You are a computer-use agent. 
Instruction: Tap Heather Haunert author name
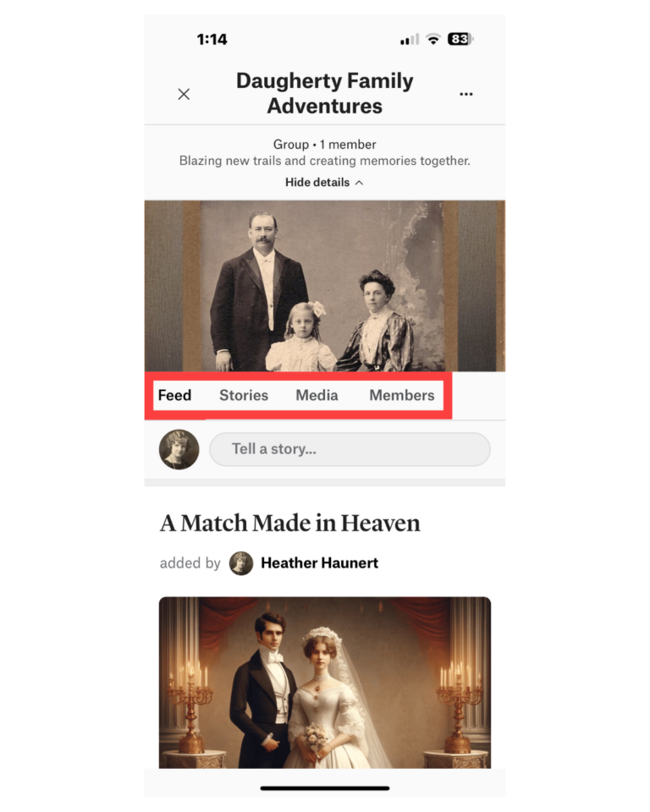(319, 563)
